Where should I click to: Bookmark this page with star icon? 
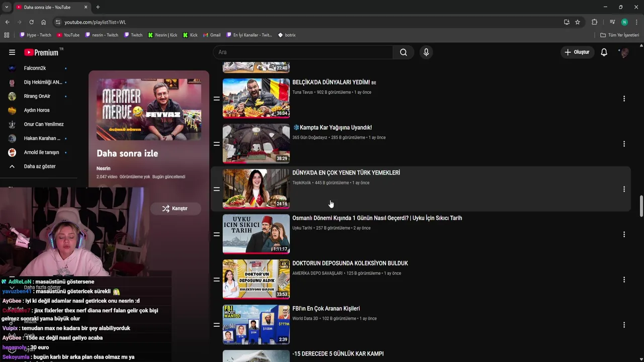[x=578, y=22]
